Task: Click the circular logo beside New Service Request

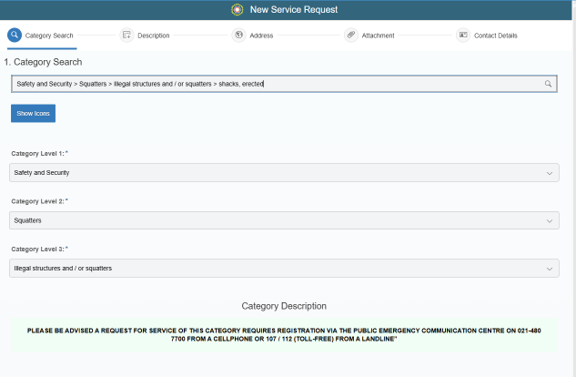Action: (x=237, y=10)
